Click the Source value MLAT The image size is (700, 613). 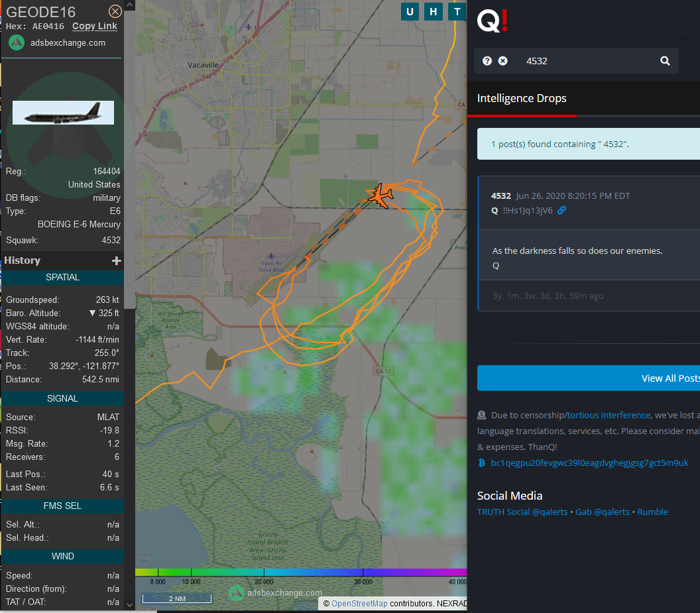(x=108, y=417)
